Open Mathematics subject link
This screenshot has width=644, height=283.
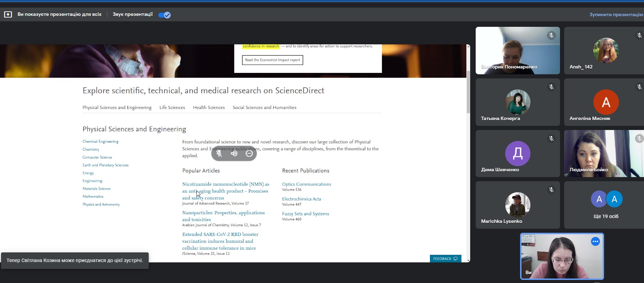coord(93,197)
